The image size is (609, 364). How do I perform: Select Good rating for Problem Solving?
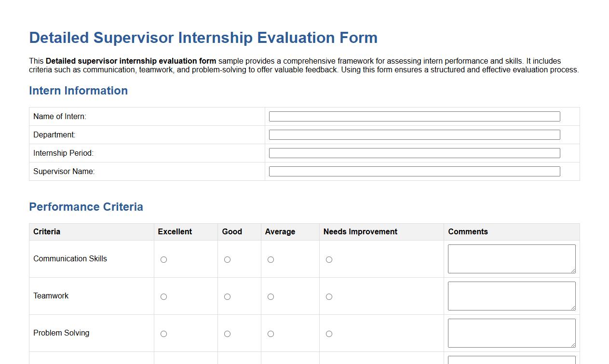coord(227,333)
